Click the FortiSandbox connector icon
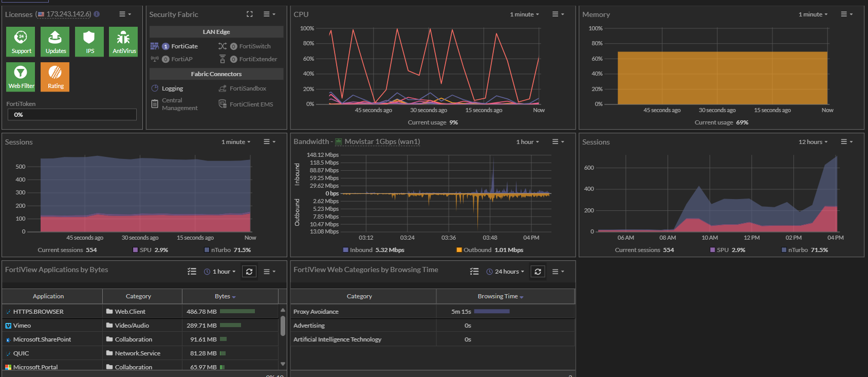The image size is (868, 377). (x=223, y=88)
